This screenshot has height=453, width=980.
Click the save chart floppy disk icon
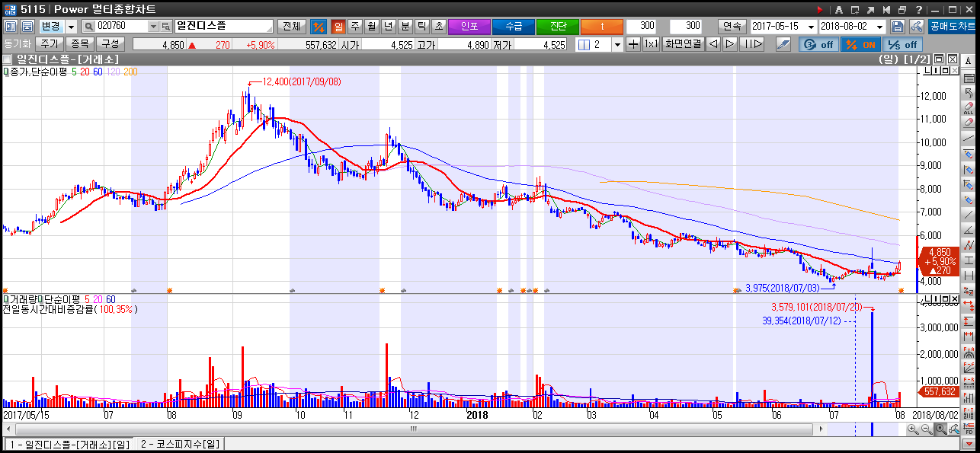click(898, 26)
